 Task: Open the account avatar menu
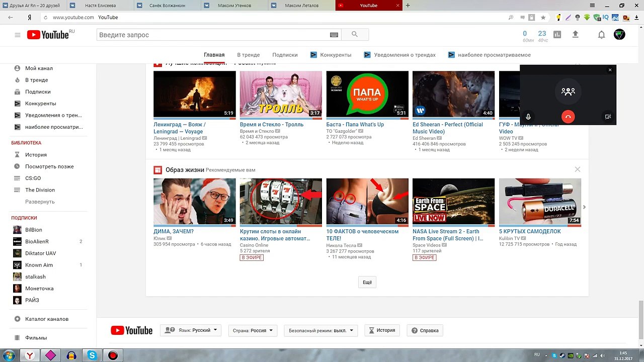(619, 35)
